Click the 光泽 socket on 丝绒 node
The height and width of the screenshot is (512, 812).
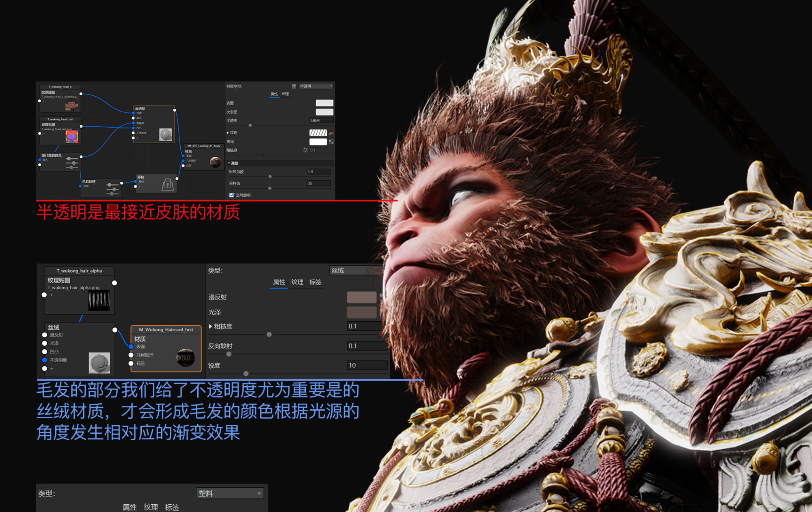45,343
